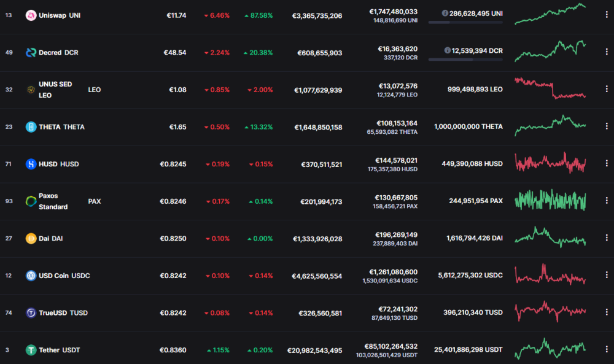Click USD Coin supply 5,612,275,302 USDC

click(470, 275)
